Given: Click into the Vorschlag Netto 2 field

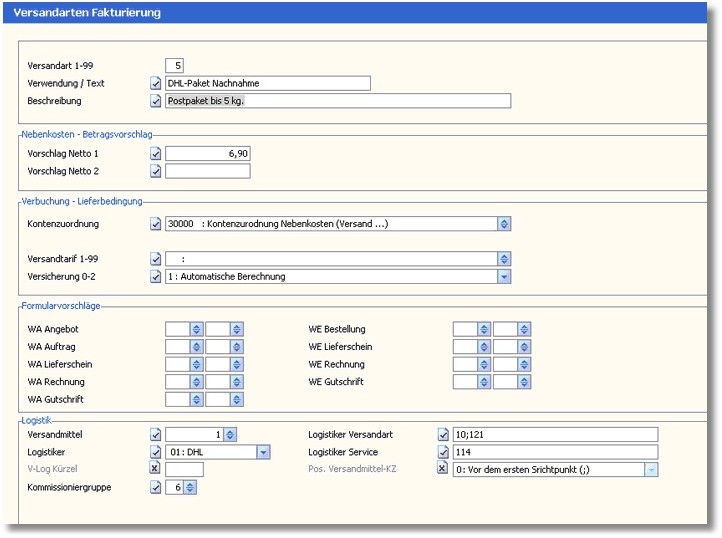Looking at the screenshot, I should [x=207, y=171].
